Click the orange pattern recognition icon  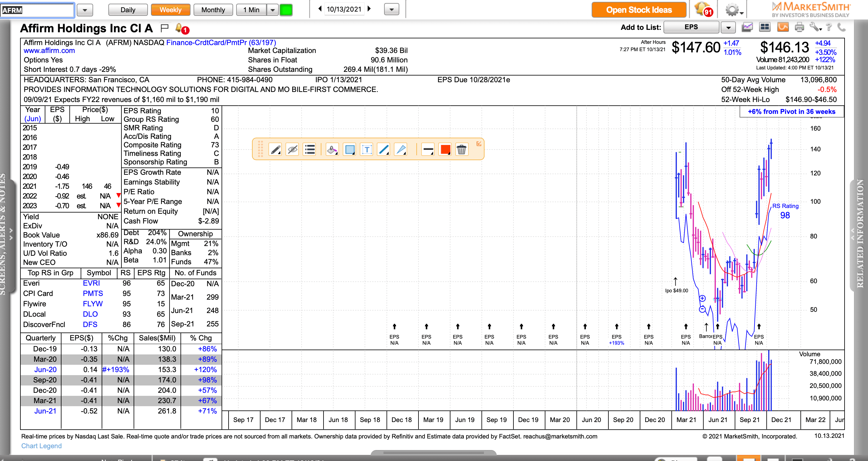783,27
